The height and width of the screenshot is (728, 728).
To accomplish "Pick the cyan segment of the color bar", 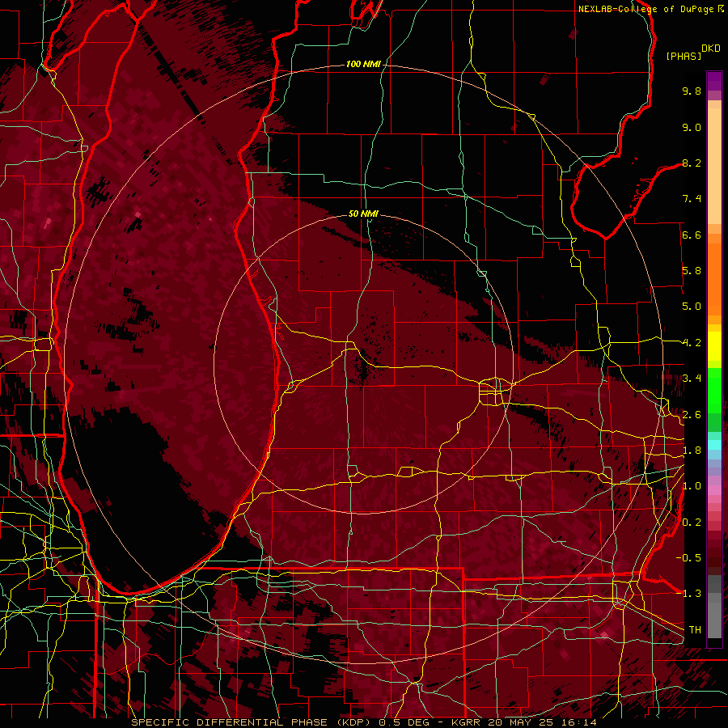I will [714, 445].
